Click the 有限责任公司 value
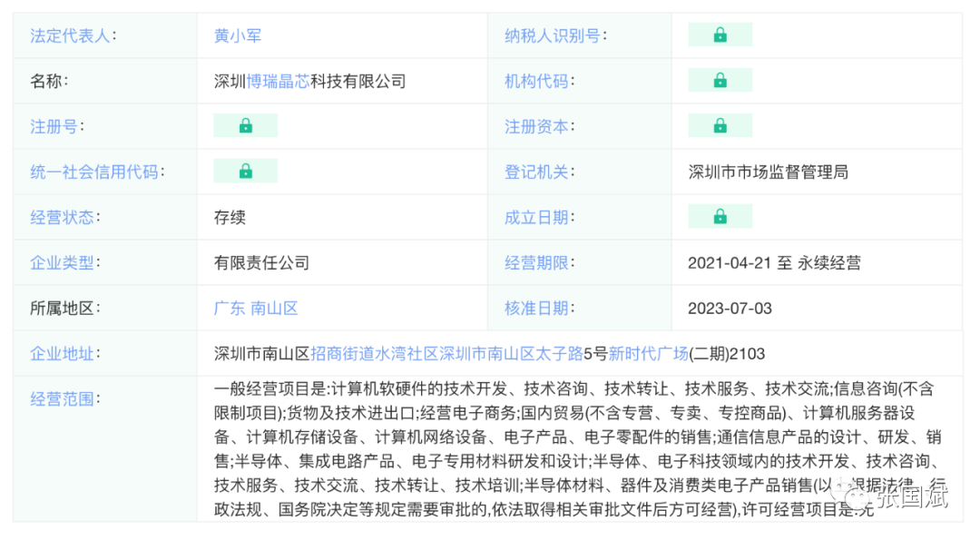The image size is (980, 540). tap(262, 263)
